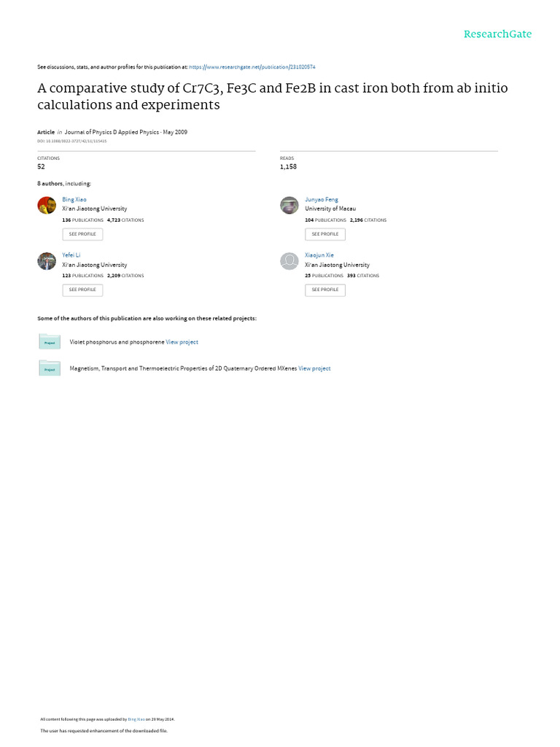The height and width of the screenshot is (747, 560).
Task: Click See Profile under Xiaojun Xie
Action: 325,290
